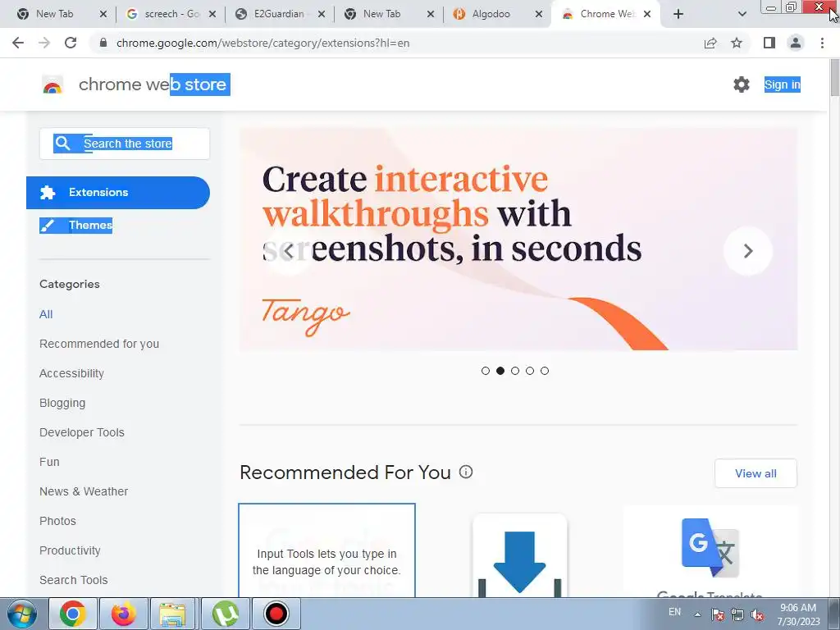Launch Firefox from the taskbar
The image size is (840, 630).
pyautogui.click(x=123, y=614)
